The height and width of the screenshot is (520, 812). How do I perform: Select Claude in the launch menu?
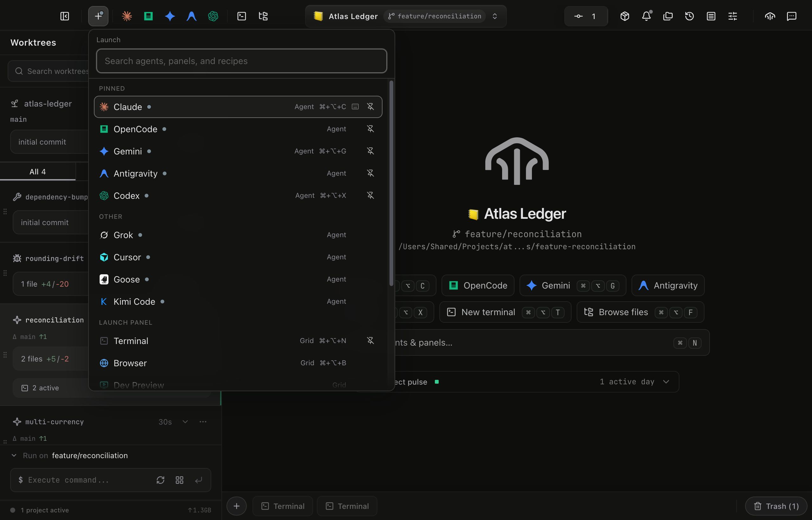tap(238, 107)
